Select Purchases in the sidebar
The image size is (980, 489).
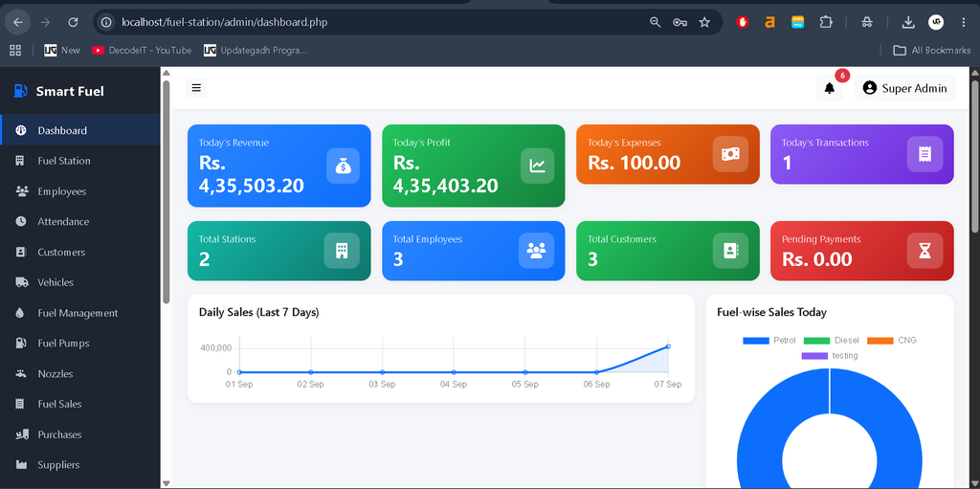80,433
